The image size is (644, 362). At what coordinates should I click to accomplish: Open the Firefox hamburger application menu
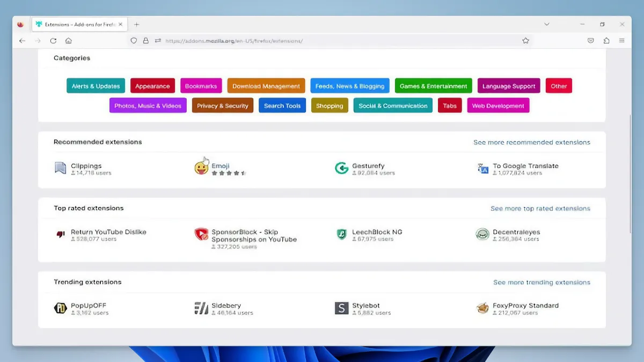(x=622, y=41)
